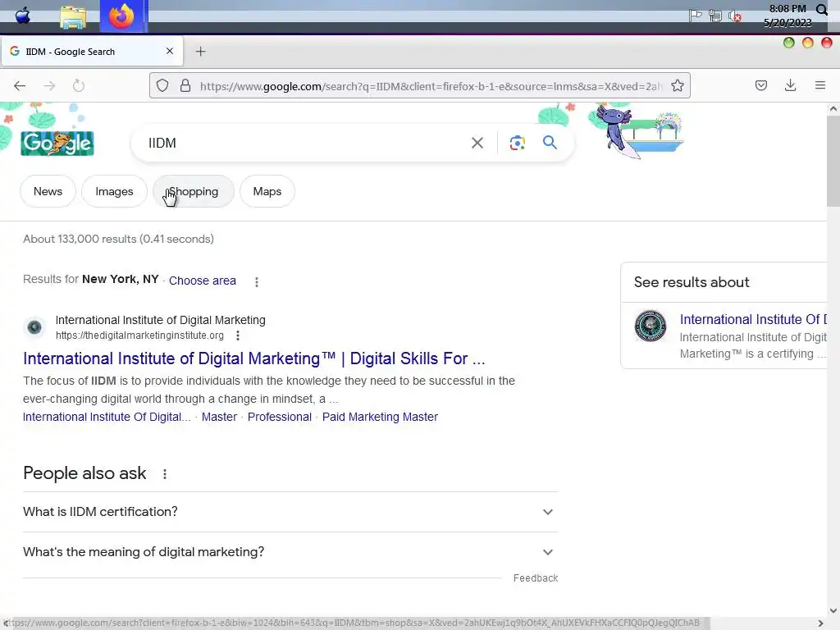Open the Firefox downloads panel
Image resolution: width=840 pixels, height=630 pixels.
click(790, 85)
